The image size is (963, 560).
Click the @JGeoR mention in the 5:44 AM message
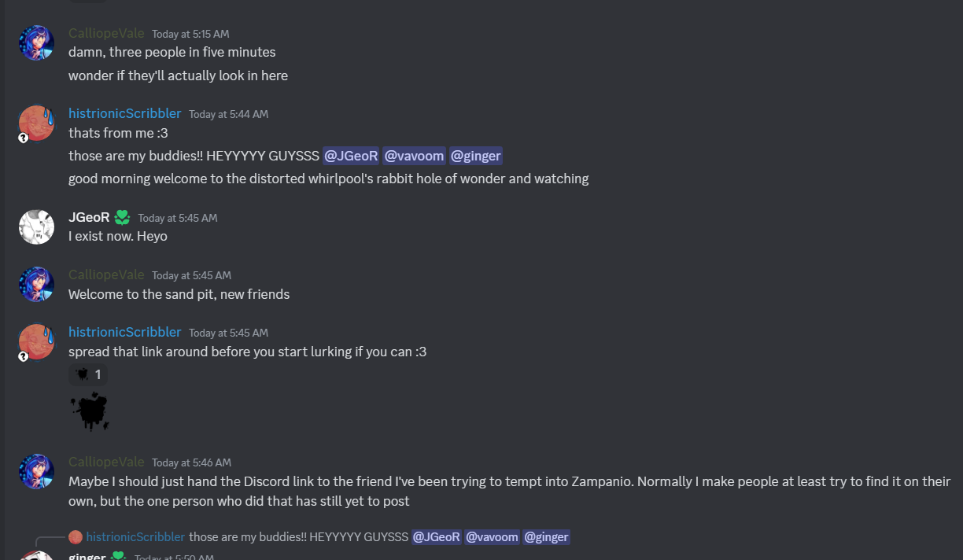pyautogui.click(x=351, y=156)
